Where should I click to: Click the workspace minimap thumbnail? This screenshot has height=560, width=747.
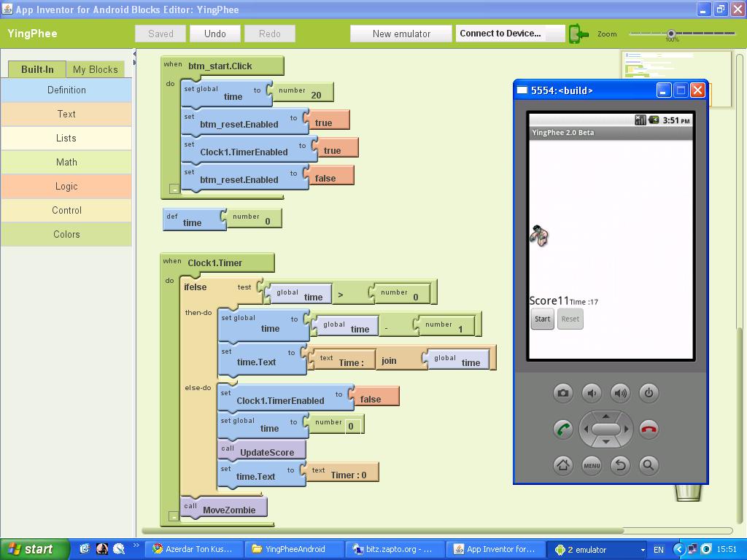pos(676,79)
